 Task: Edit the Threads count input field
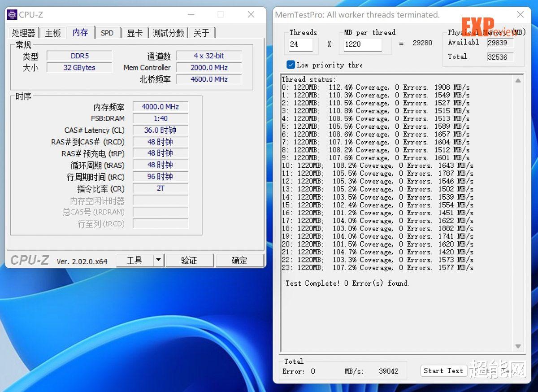coord(301,45)
